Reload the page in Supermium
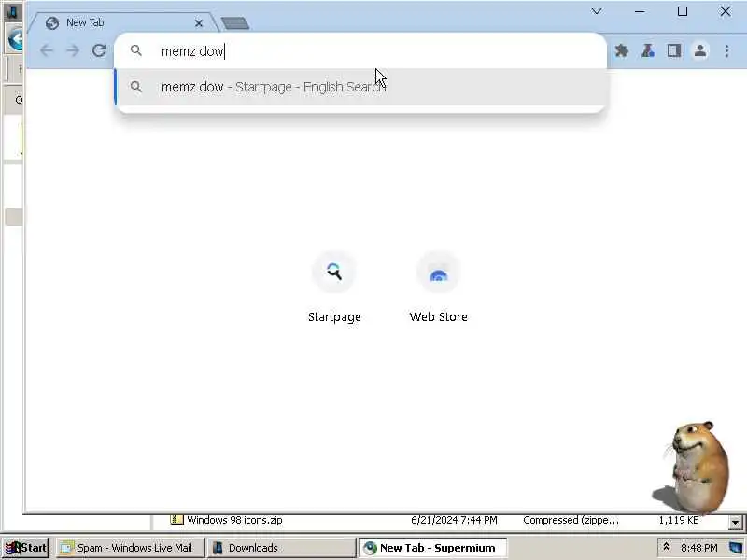747x560 pixels. (99, 50)
